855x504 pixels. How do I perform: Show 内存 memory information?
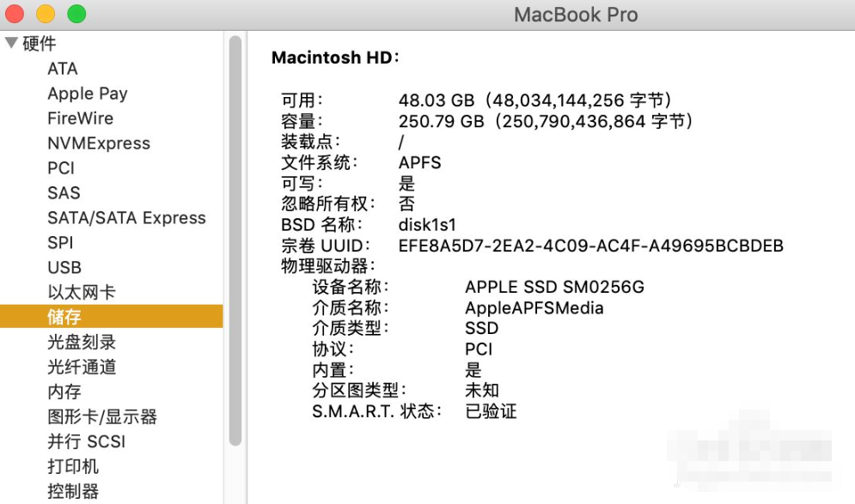(64, 392)
